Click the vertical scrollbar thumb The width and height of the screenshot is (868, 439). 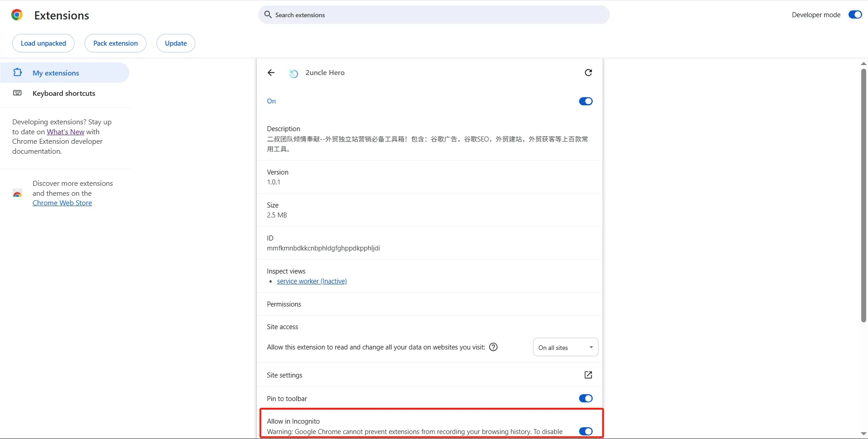pos(863,194)
